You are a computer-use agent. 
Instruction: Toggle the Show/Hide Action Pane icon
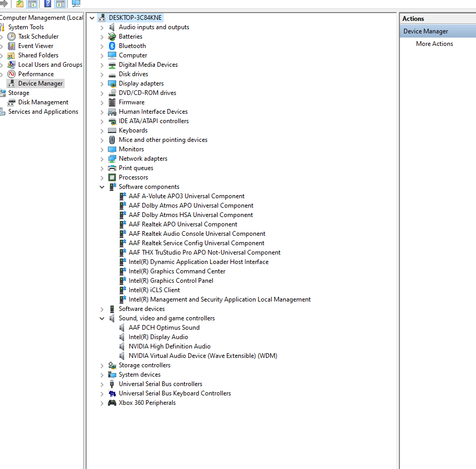pyautogui.click(x=60, y=4)
